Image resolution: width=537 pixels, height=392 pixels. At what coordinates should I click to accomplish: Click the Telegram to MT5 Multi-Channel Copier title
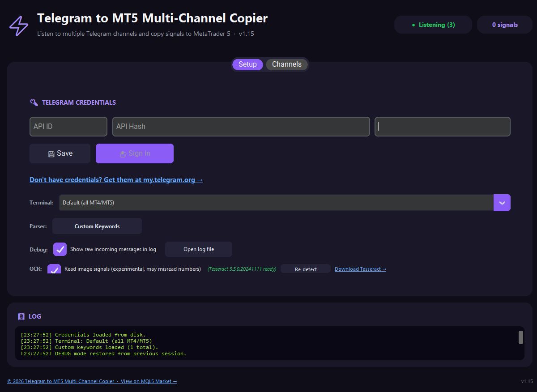(x=152, y=18)
